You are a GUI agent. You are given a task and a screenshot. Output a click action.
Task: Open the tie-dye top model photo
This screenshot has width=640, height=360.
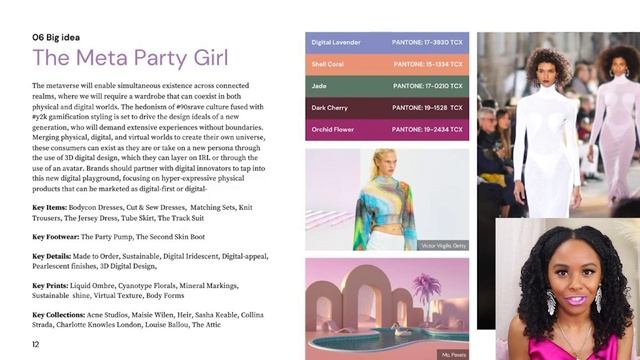point(387,200)
